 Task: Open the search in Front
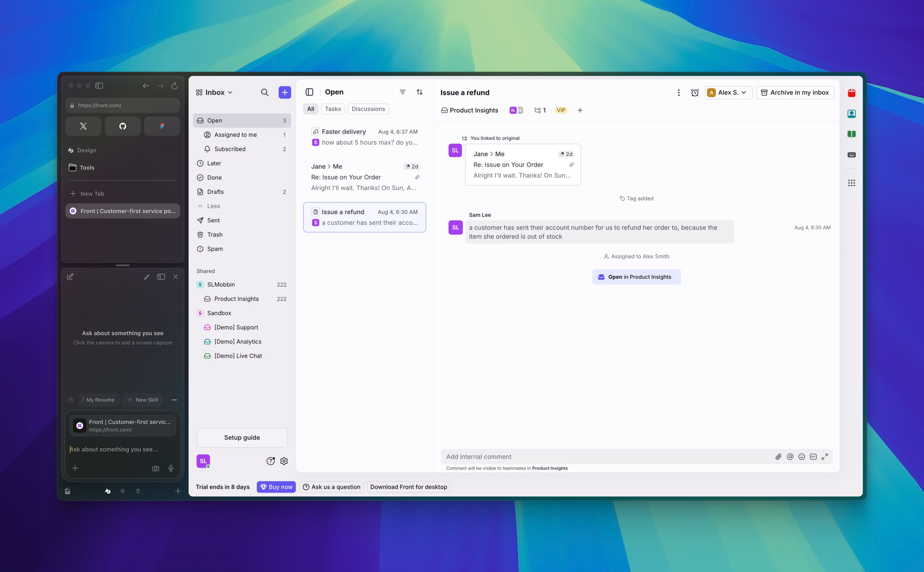coord(265,92)
